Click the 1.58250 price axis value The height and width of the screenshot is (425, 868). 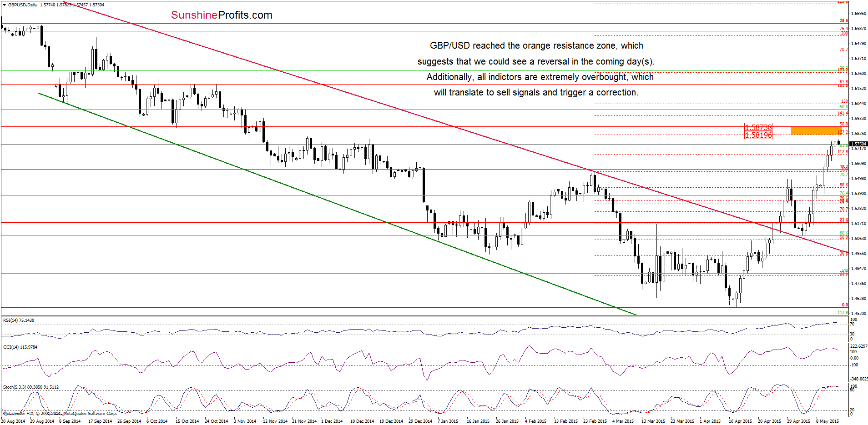pyautogui.click(x=858, y=134)
